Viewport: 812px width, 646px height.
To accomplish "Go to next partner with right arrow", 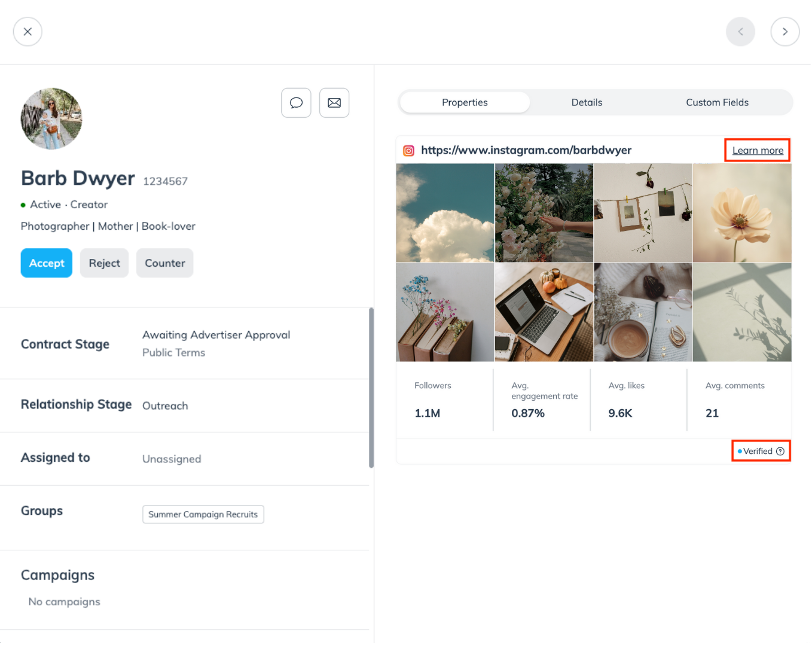I will tap(784, 32).
